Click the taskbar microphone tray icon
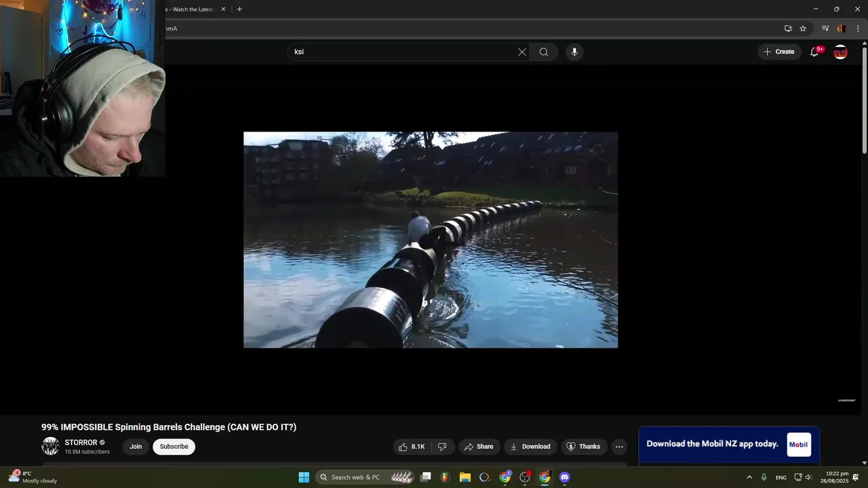The height and width of the screenshot is (488, 868). pos(764,477)
